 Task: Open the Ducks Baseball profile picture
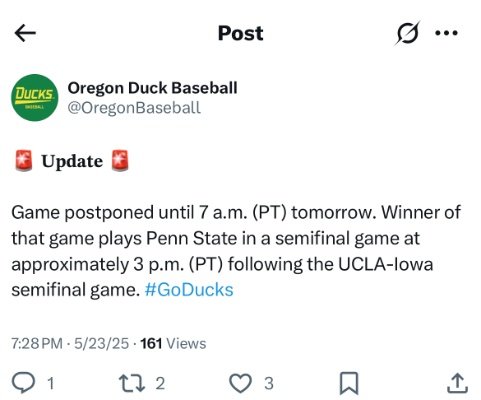[x=35, y=98]
